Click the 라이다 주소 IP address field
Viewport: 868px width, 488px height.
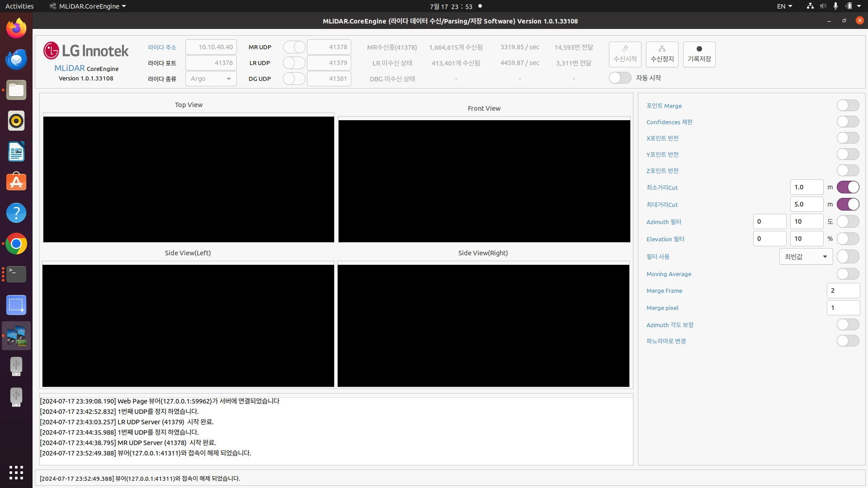(211, 47)
